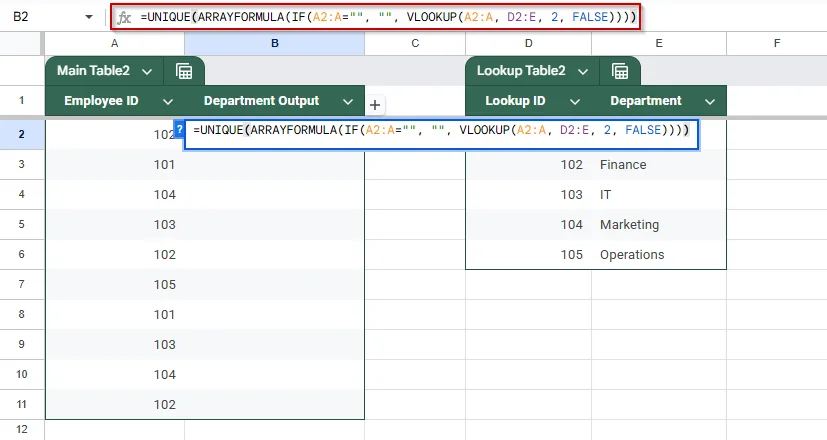Select row 2 header

(22, 134)
